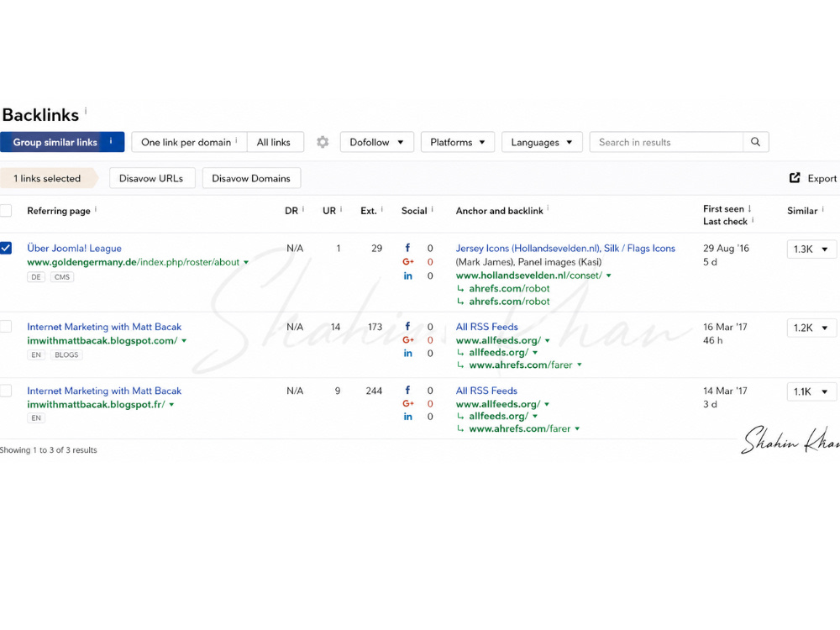Click info icon next to Referring page
Viewport: 840px width, 630px height.
[96, 209]
